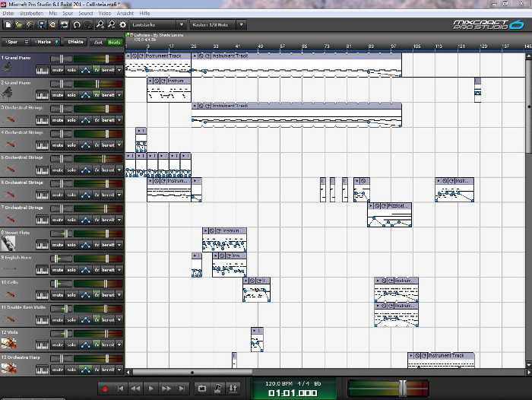532x400 pixels.
Task: Click the burn CD icon
Action: (x=53, y=25)
